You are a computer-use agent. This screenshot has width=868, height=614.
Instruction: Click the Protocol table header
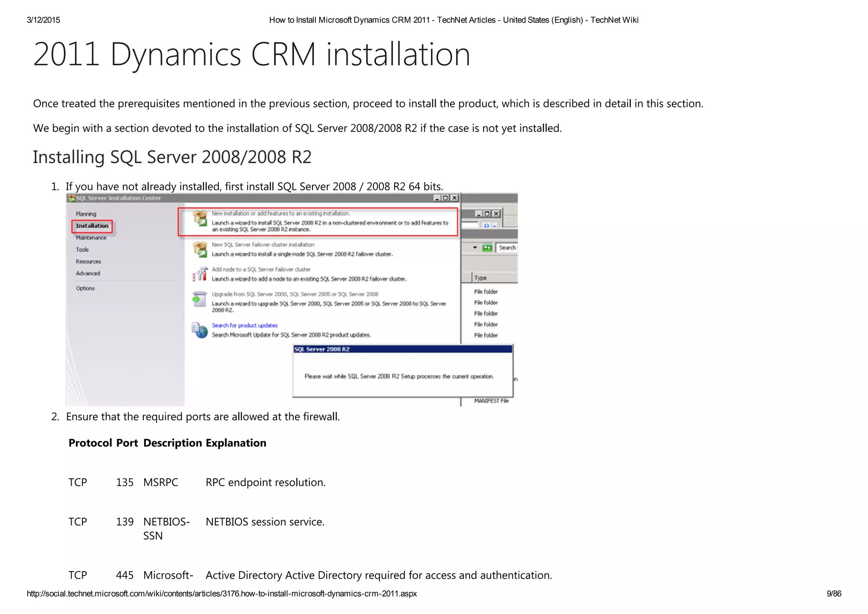90,443
